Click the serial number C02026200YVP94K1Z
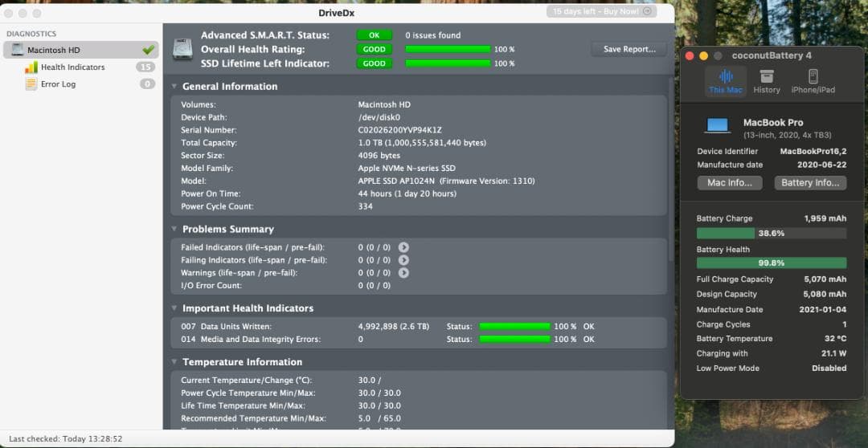The image size is (868, 448). (399, 130)
